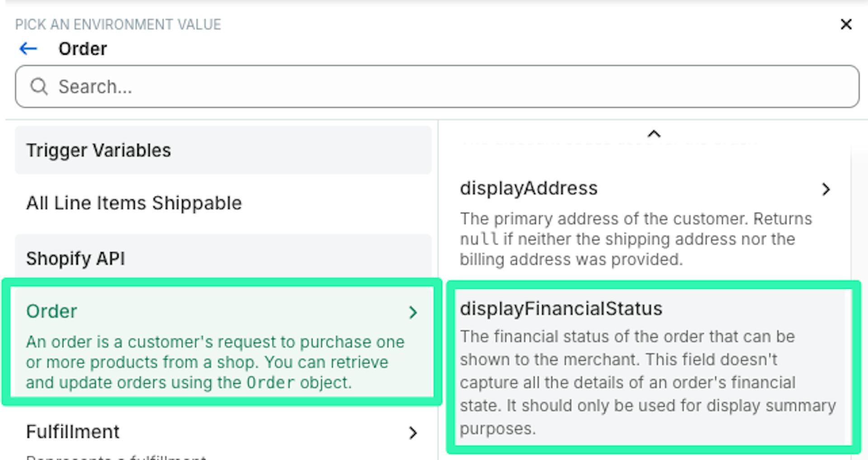Screen dimensions: 868x460
Task: Expand the Order category chevron
Action: pos(413,312)
